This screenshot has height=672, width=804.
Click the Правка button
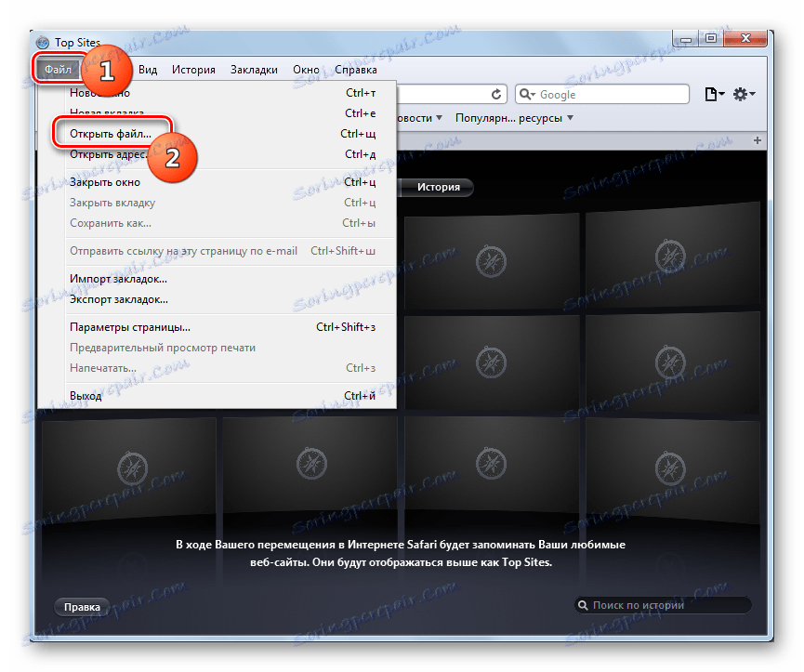[x=82, y=607]
